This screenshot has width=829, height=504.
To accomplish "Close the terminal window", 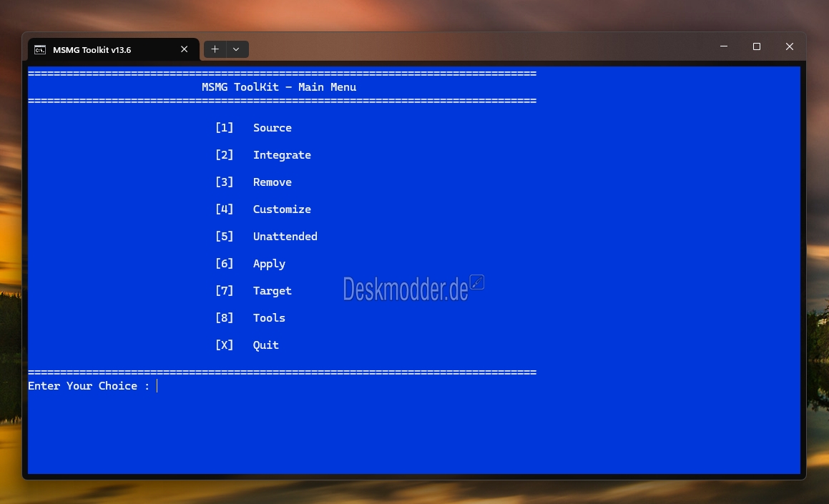I will click(x=790, y=46).
